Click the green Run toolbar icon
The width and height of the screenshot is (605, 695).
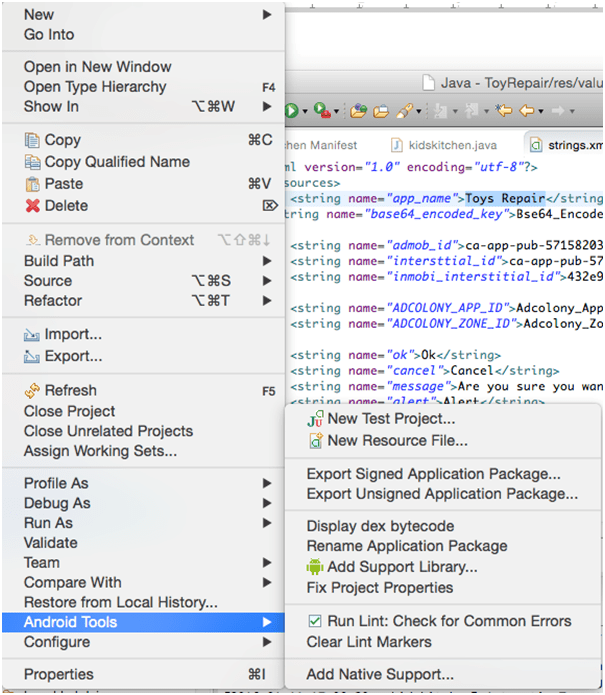pyautogui.click(x=292, y=111)
